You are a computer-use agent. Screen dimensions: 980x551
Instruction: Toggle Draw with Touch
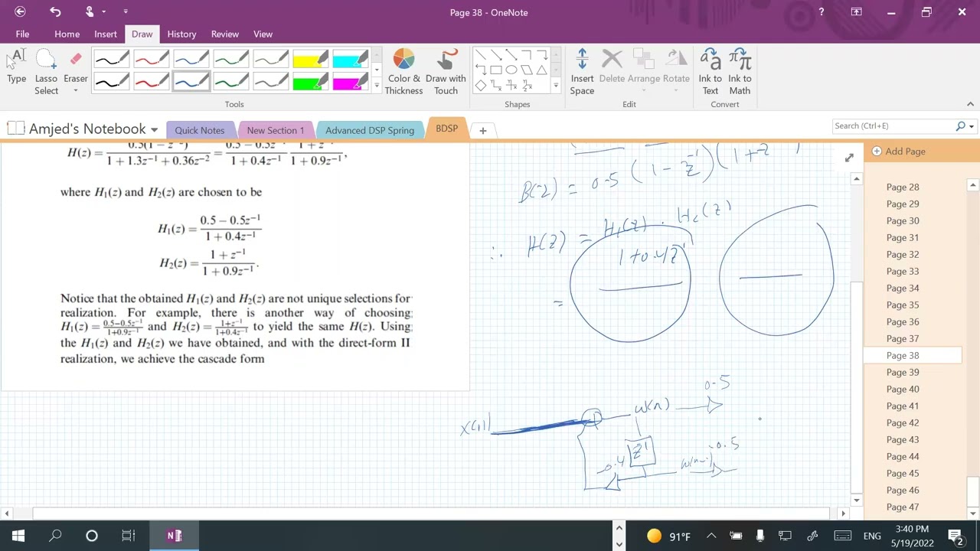[446, 72]
